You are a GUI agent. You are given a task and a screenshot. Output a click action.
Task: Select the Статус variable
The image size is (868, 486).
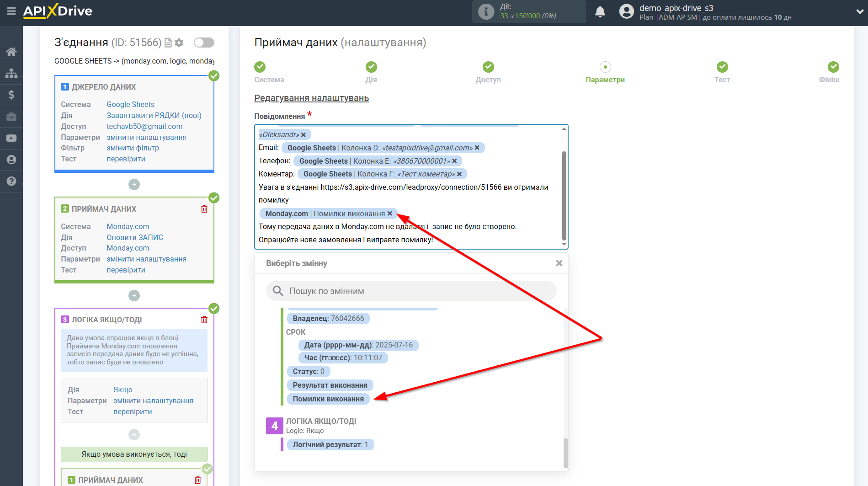[x=309, y=372]
